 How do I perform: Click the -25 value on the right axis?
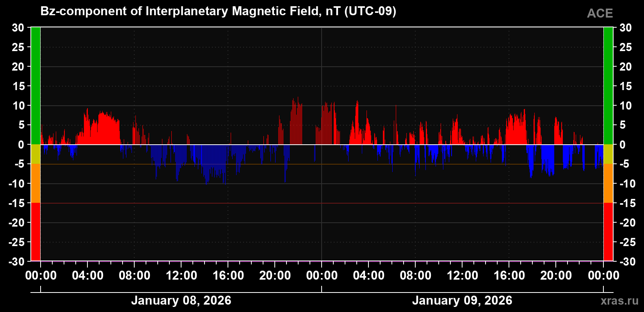coord(628,242)
